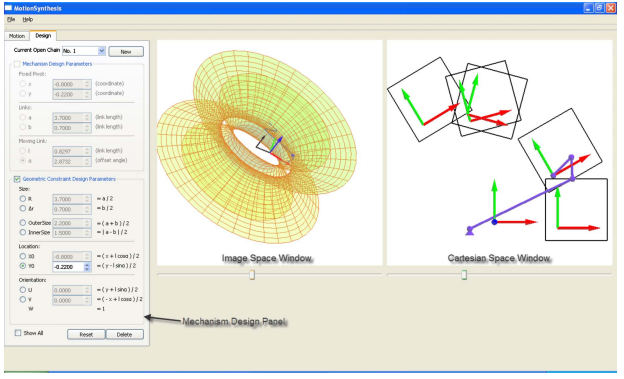
Task: Tick the Show All checkbox
Action: click(18, 333)
